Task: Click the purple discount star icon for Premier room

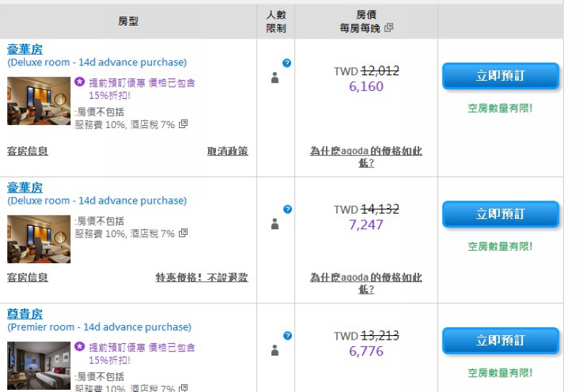Action: [79, 347]
